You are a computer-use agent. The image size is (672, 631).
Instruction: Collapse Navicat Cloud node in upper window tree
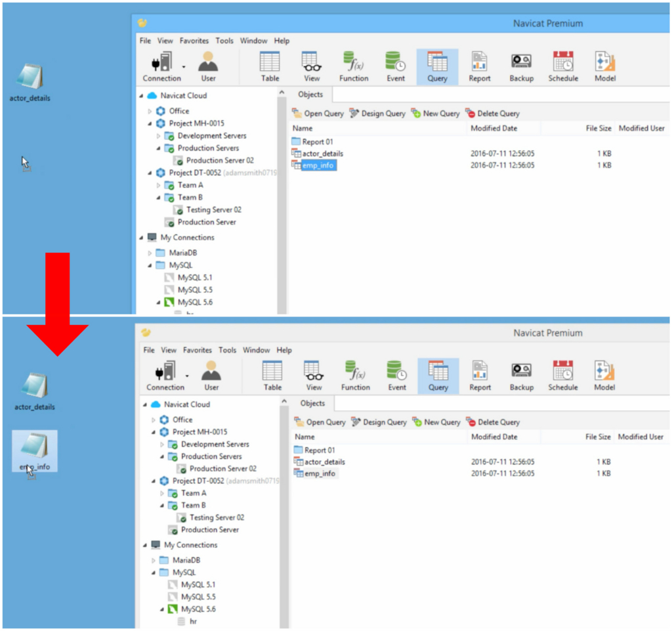coord(142,96)
